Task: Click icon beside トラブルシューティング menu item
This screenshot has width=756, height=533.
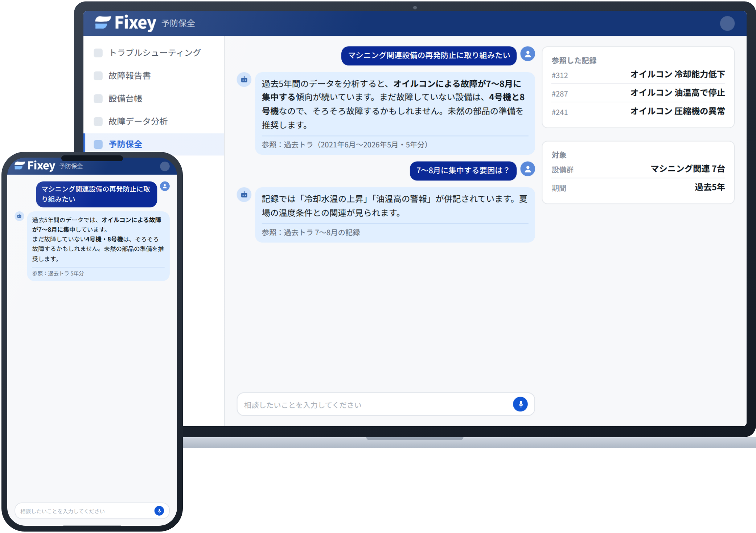Action: (x=98, y=53)
